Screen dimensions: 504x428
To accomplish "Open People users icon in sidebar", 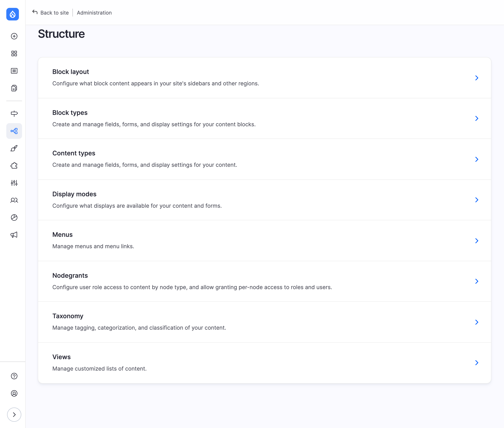I will pyautogui.click(x=14, y=200).
